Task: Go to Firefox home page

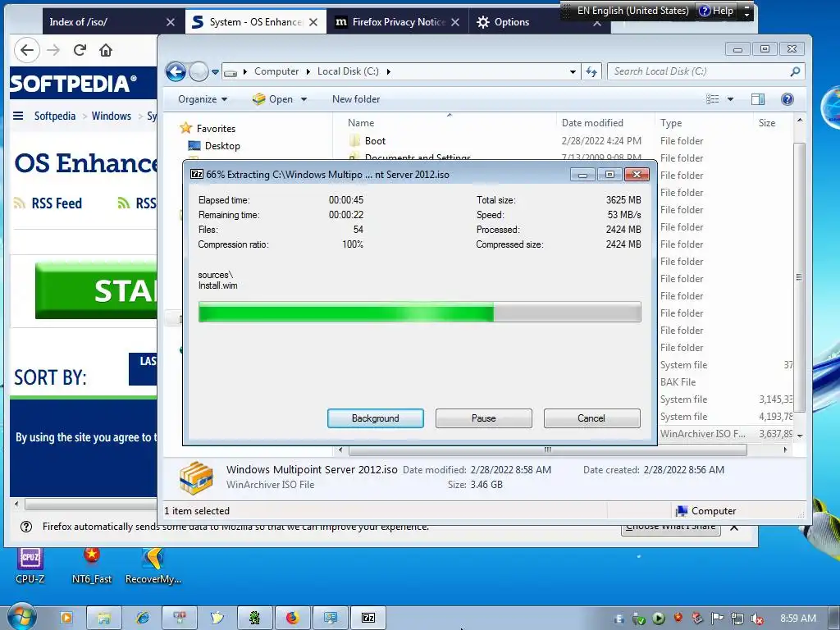Action: [106, 50]
